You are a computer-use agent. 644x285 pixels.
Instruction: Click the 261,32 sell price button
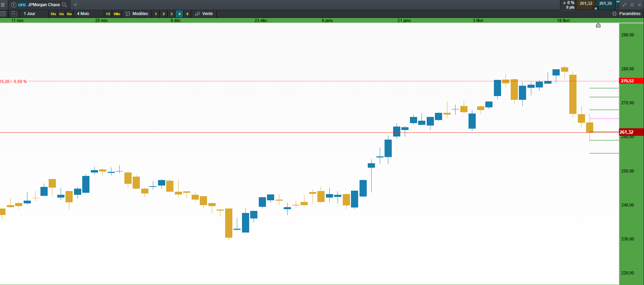click(586, 3)
